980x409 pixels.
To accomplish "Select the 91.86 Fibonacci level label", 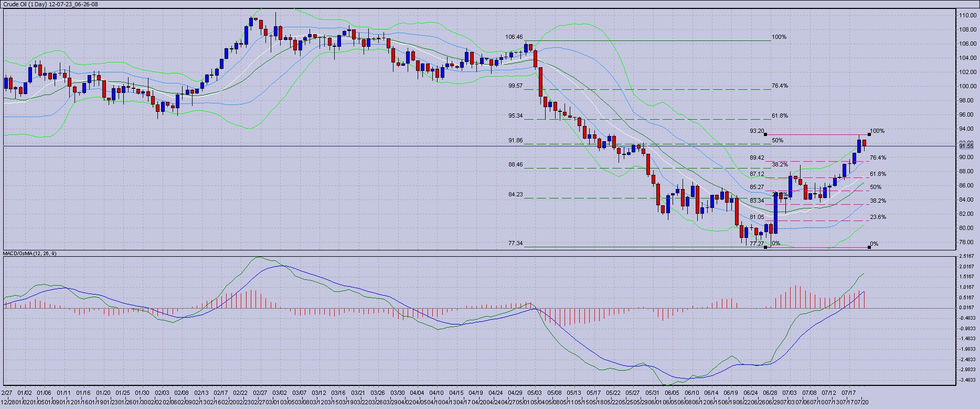I will coord(515,141).
